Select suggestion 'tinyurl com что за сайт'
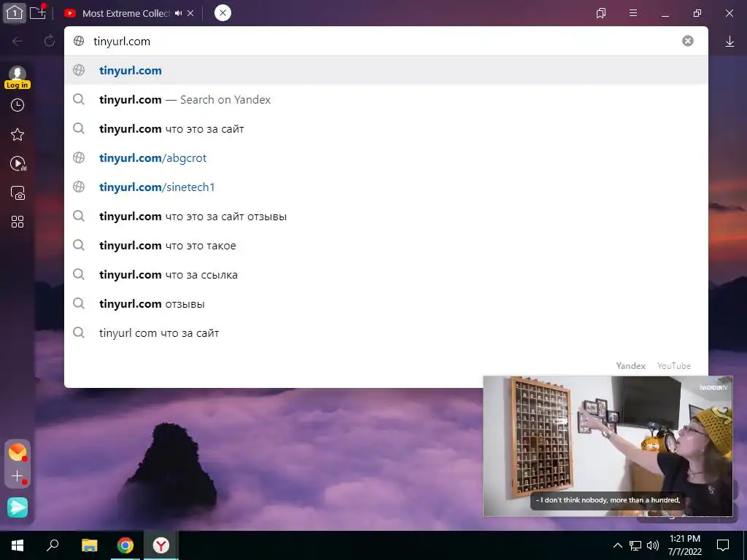Viewport: 747px width, 560px height. point(386,332)
